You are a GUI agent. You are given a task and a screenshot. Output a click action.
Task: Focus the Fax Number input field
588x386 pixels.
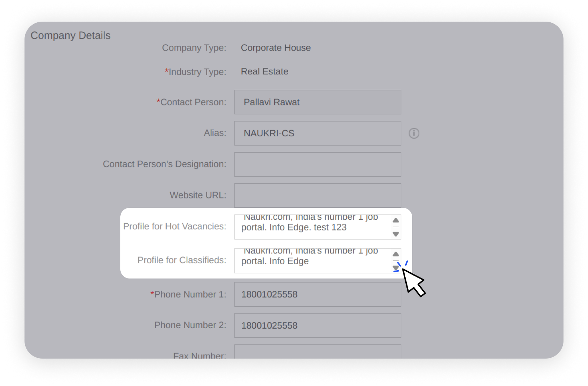317,352
